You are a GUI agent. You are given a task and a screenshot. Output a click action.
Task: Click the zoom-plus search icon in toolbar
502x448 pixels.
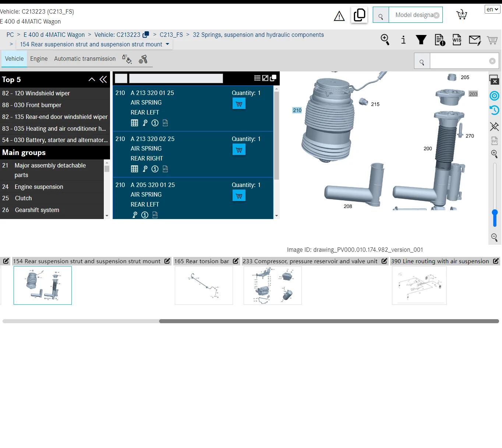385,39
